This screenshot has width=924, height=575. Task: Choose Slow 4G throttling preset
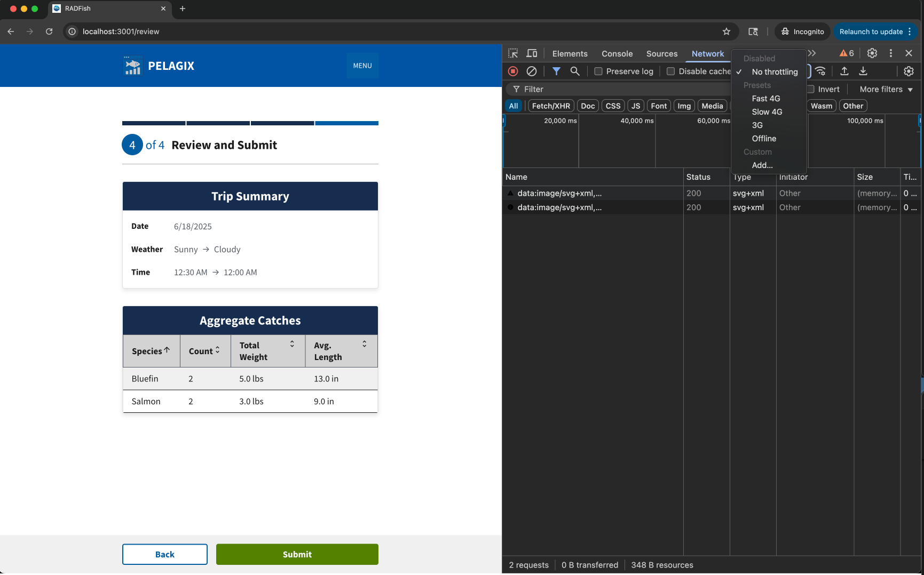pos(767,112)
